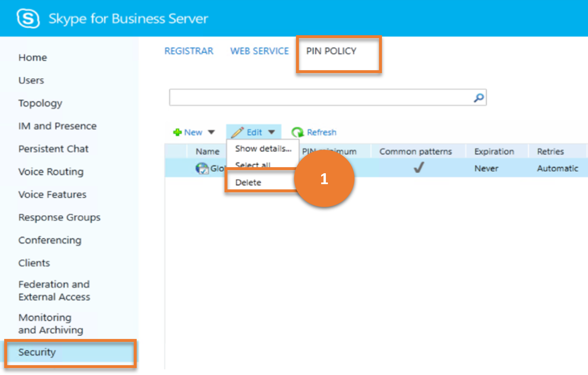
Task: Click the Refresh button label
Action: (322, 132)
